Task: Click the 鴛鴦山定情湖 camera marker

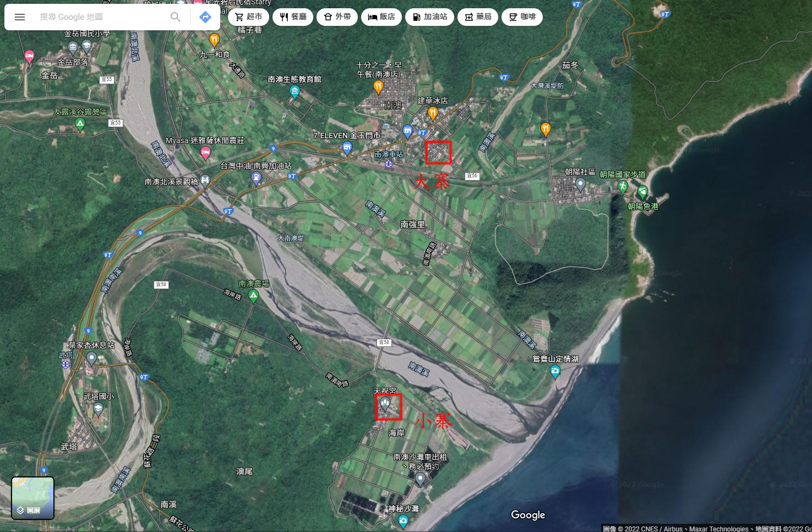Action: [x=555, y=372]
